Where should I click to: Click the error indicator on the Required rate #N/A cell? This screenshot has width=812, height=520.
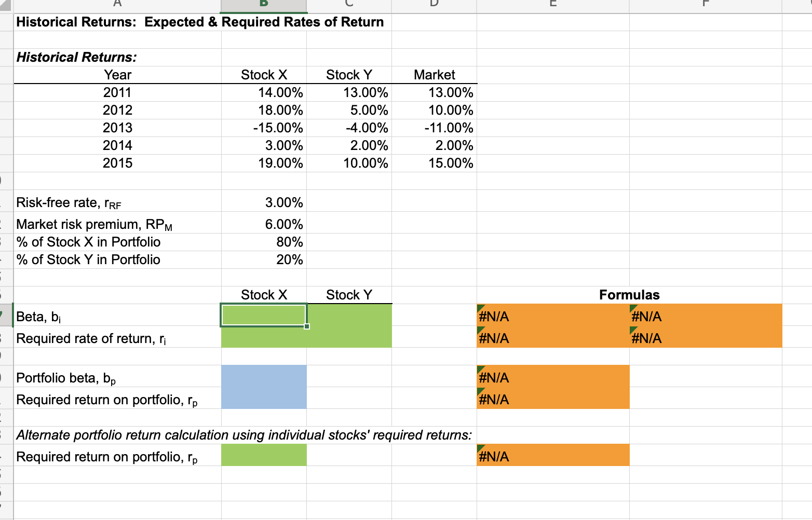(x=480, y=331)
